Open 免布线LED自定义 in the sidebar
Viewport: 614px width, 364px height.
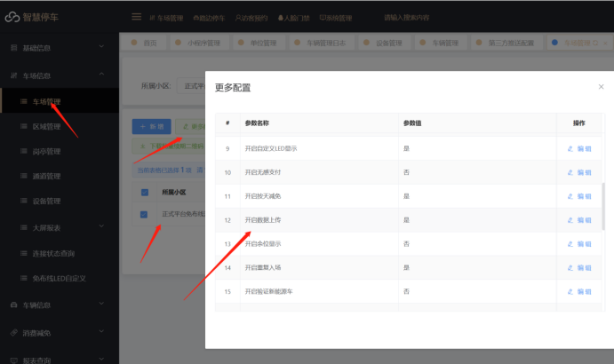click(x=60, y=278)
